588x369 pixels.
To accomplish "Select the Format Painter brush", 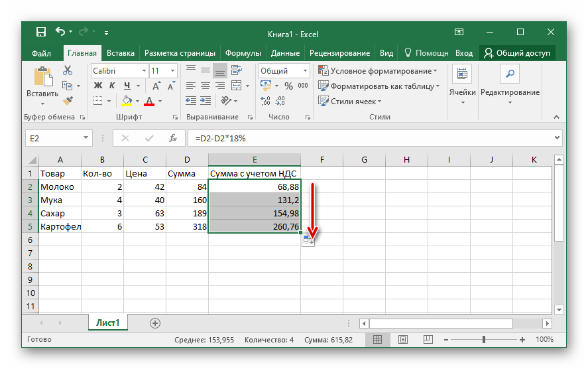I will 67,100.
